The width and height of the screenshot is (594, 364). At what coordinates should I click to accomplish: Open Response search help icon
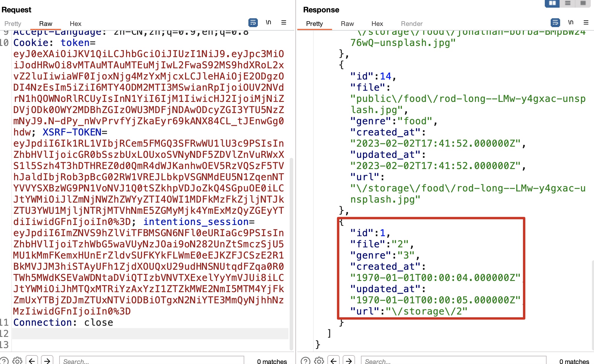(x=305, y=361)
